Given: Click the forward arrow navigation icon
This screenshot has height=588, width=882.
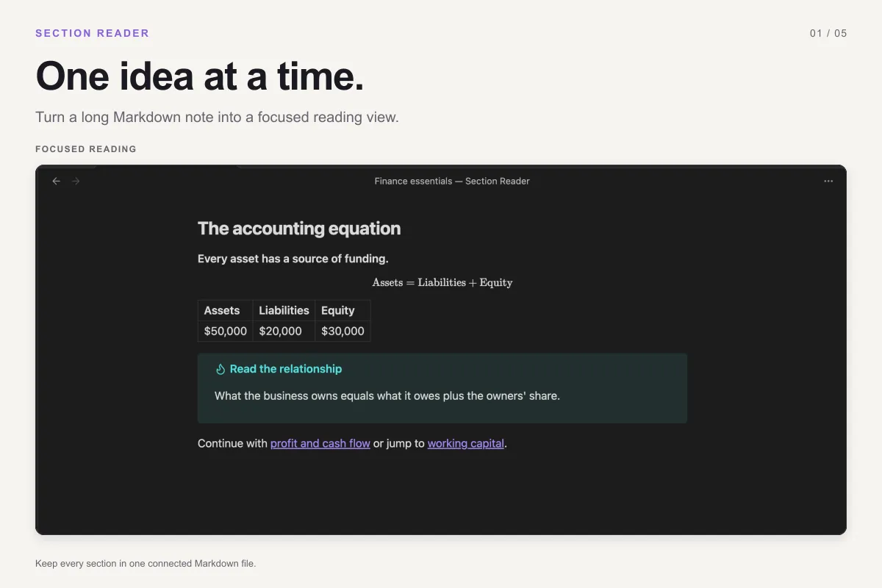Looking at the screenshot, I should click(x=76, y=181).
